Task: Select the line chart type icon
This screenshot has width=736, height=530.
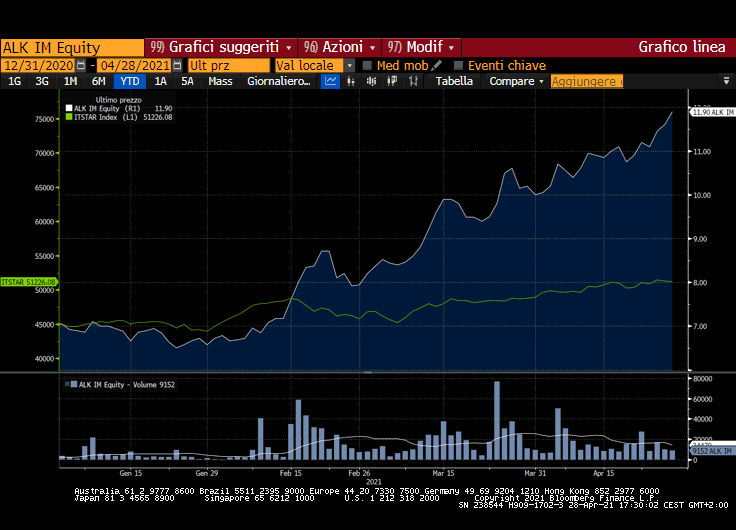Action: tap(331, 81)
